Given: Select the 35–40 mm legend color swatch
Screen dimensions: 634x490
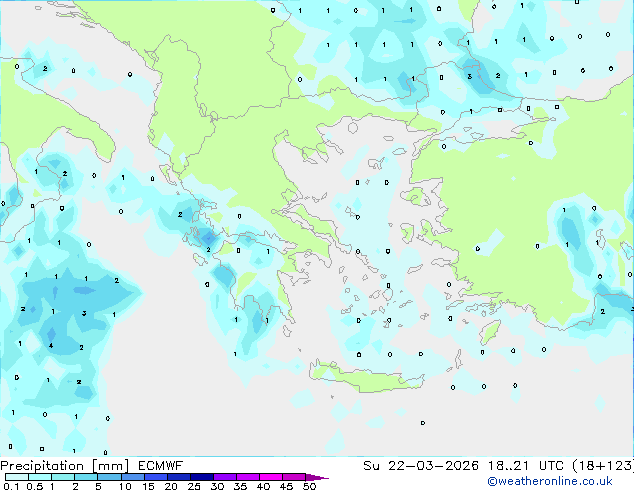Looking at the screenshot, I should [x=247, y=477].
